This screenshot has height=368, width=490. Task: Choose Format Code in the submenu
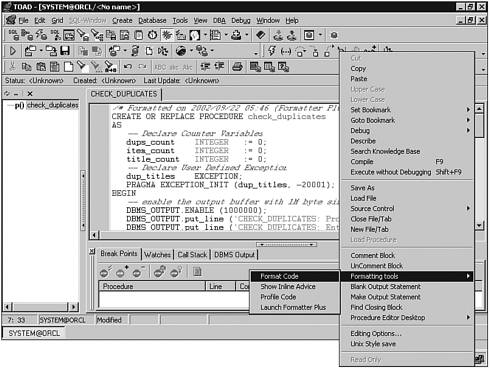coord(295,276)
